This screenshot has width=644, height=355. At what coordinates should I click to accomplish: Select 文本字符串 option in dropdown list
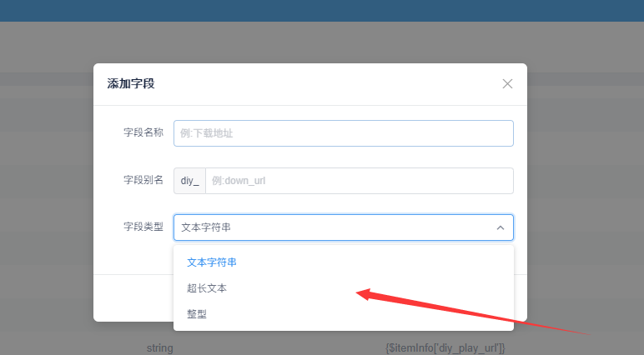pyautogui.click(x=344, y=262)
